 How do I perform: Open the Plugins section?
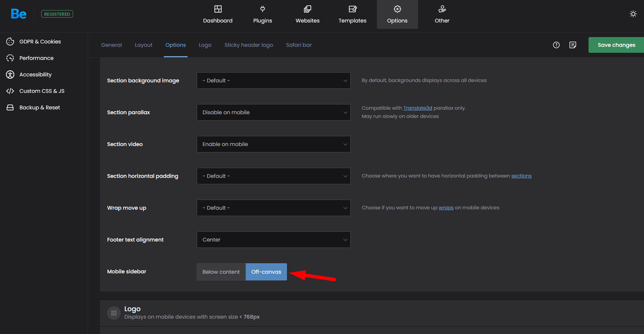[263, 14]
